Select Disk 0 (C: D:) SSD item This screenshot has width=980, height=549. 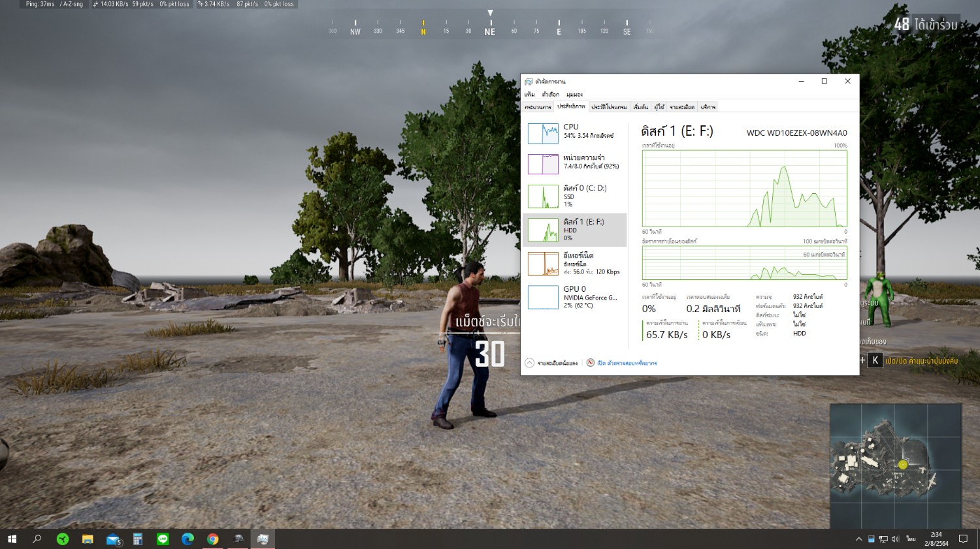click(574, 196)
